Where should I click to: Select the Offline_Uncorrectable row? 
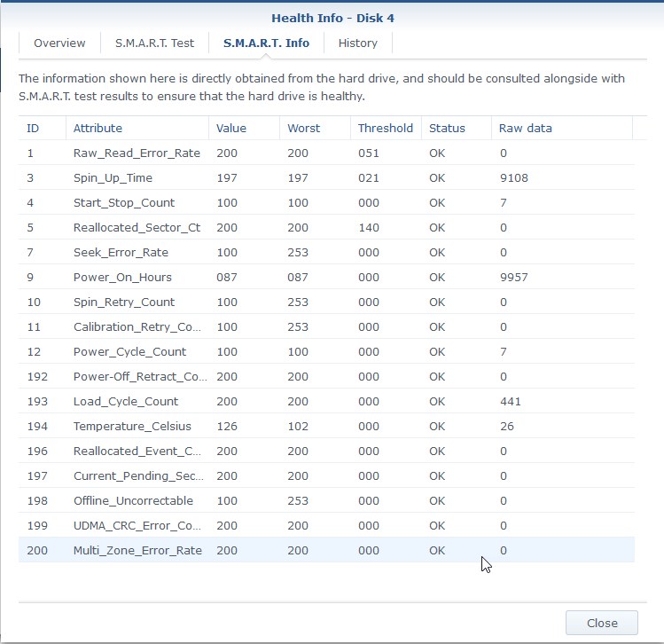click(x=326, y=500)
